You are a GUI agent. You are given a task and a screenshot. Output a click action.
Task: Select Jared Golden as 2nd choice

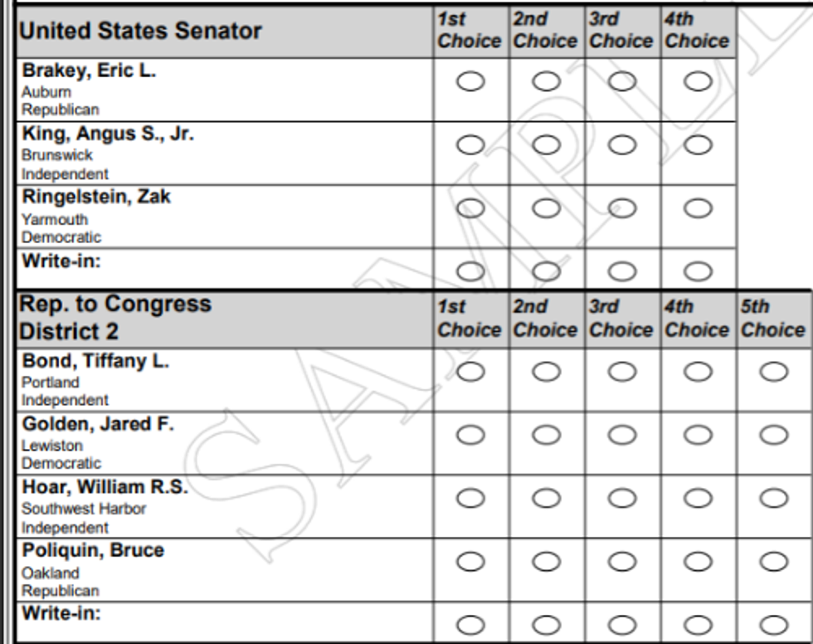546,434
